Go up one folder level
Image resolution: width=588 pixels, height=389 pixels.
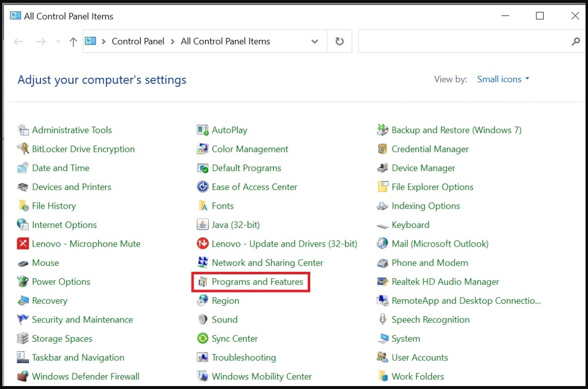tap(73, 42)
